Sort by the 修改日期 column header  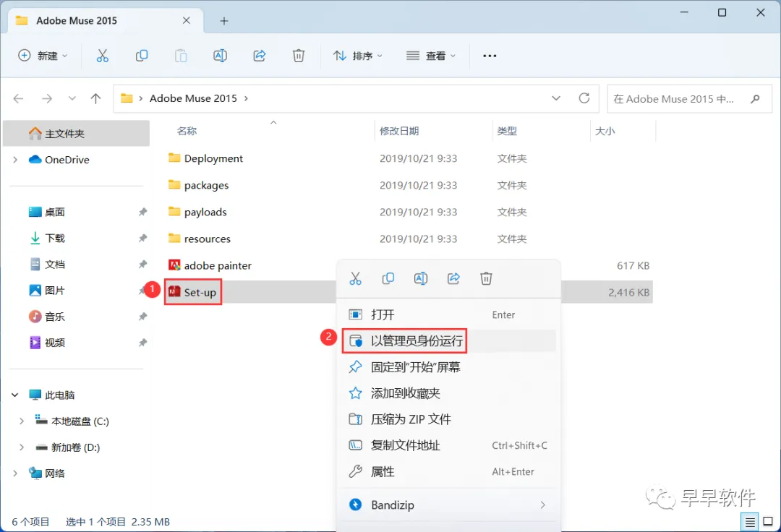[x=399, y=131]
